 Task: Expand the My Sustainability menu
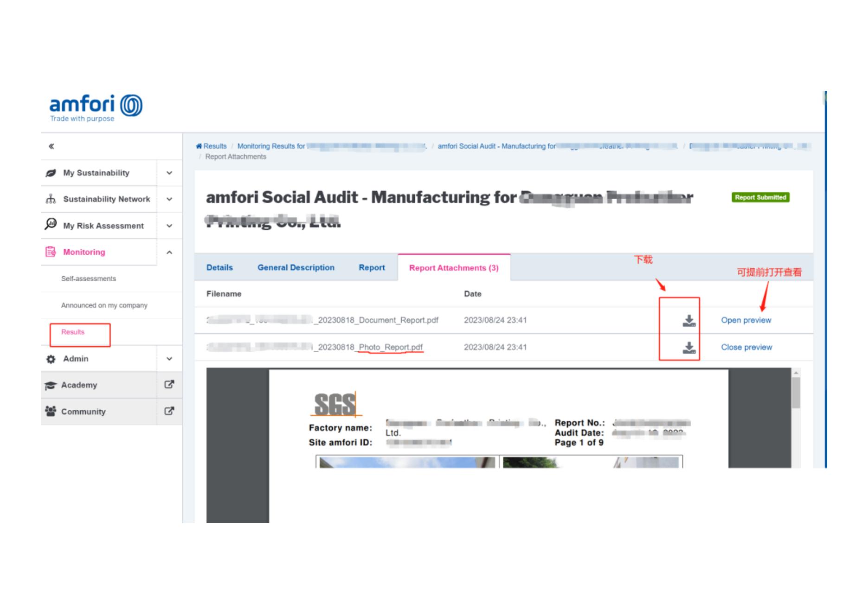pyautogui.click(x=169, y=173)
